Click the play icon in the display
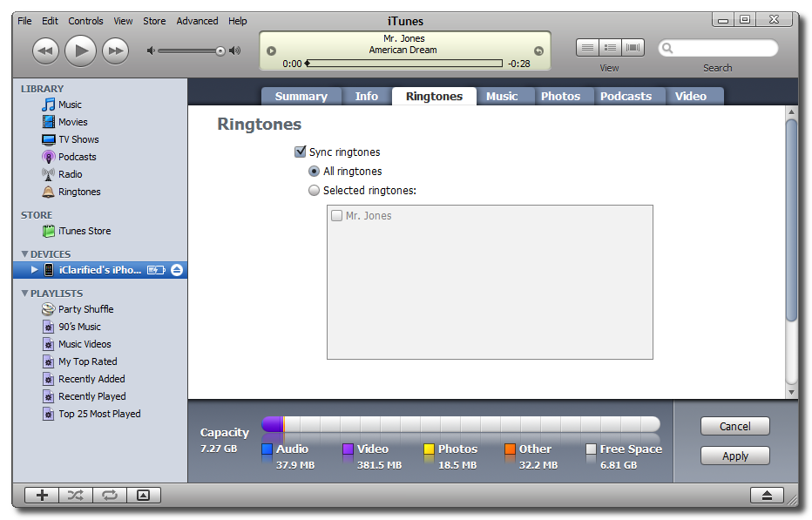This screenshot has width=812, height=520. pyautogui.click(x=271, y=51)
